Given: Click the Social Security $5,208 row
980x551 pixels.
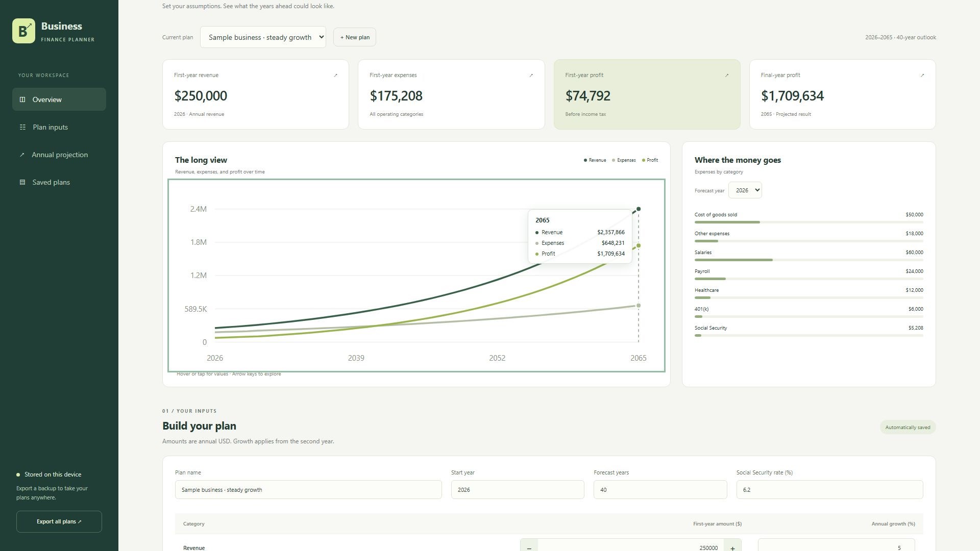Looking at the screenshot, I should point(808,331).
